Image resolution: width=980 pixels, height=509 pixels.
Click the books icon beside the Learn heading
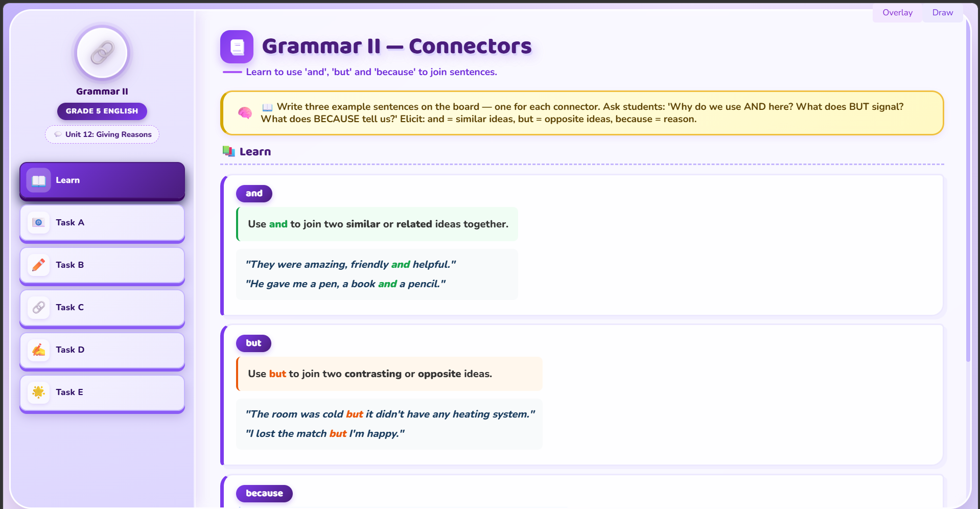[228, 151]
